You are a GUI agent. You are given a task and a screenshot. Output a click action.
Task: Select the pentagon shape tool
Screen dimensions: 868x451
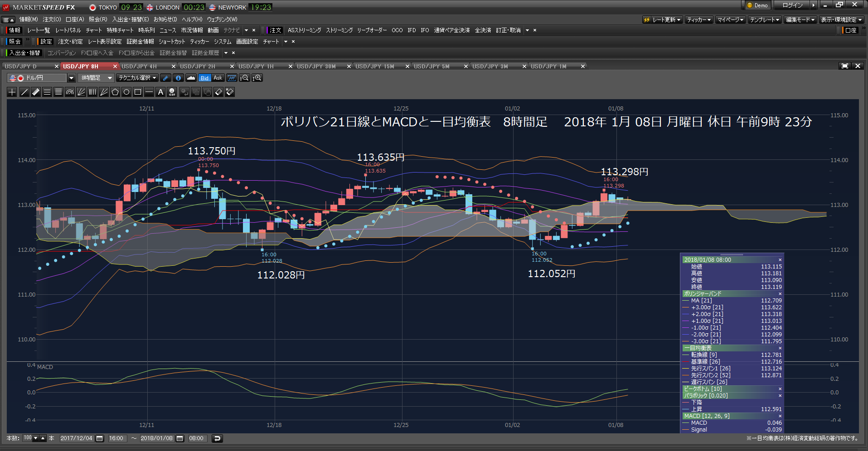coord(115,92)
